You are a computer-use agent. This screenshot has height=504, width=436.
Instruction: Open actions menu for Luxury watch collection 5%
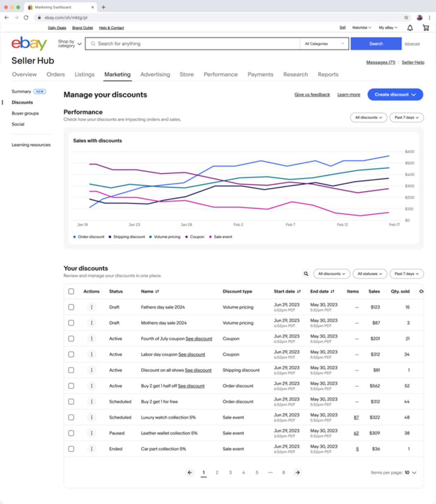tap(92, 417)
